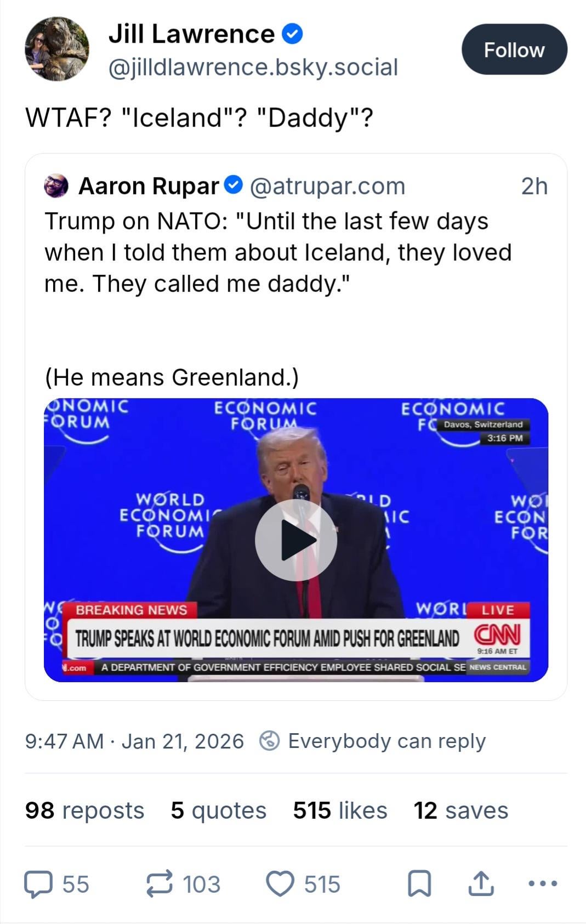Play the embedded CNN video
The height and width of the screenshot is (924, 586).
coord(296,540)
